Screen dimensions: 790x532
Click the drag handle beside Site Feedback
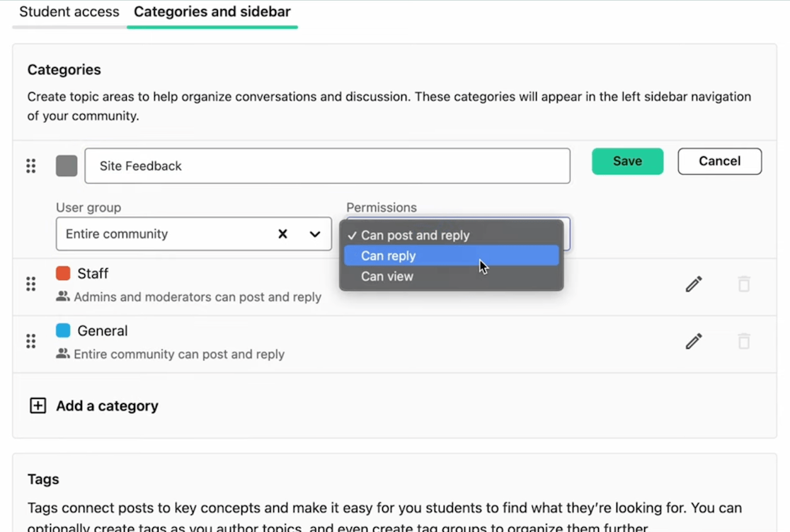pyautogui.click(x=30, y=166)
